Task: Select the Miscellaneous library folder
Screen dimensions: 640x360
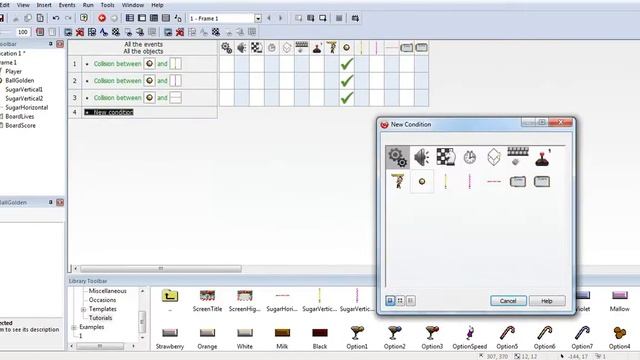Action: [x=108, y=291]
